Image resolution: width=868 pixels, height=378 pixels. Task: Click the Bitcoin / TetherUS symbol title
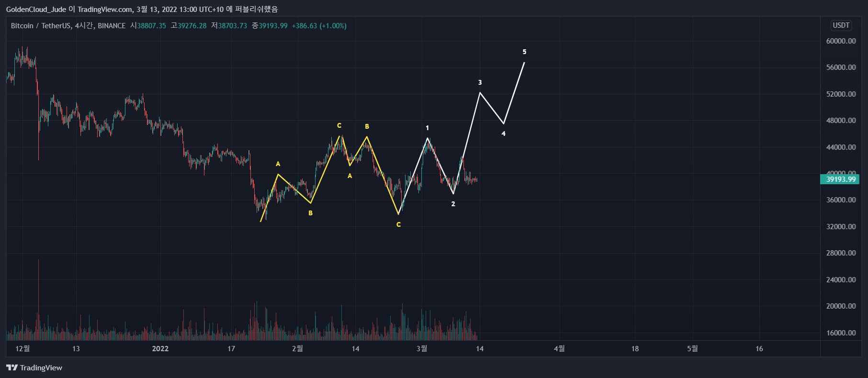point(41,26)
